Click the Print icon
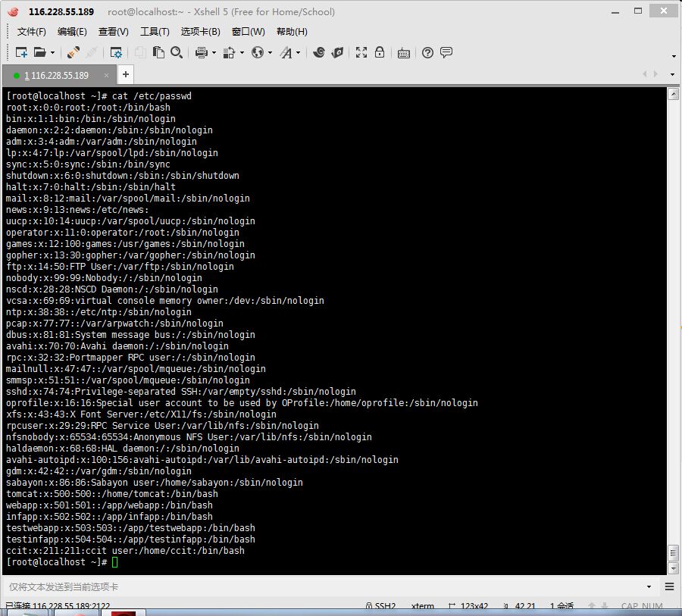Screen dimensions: 682x616 point(201,52)
